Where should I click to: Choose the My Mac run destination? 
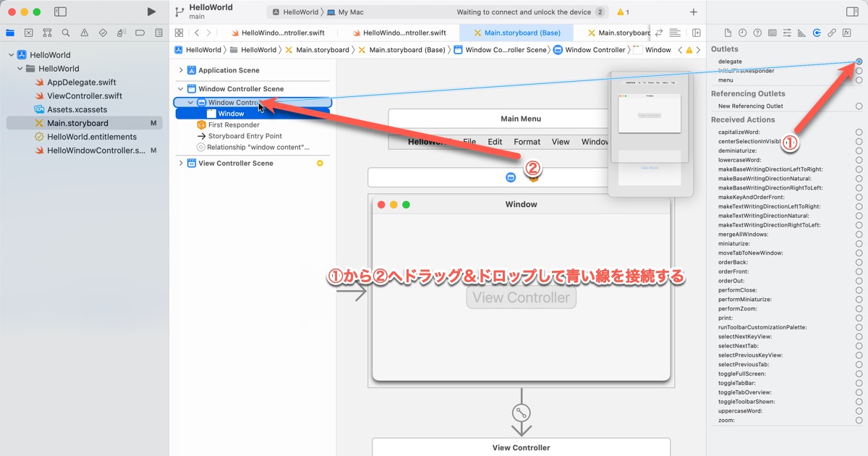click(346, 12)
